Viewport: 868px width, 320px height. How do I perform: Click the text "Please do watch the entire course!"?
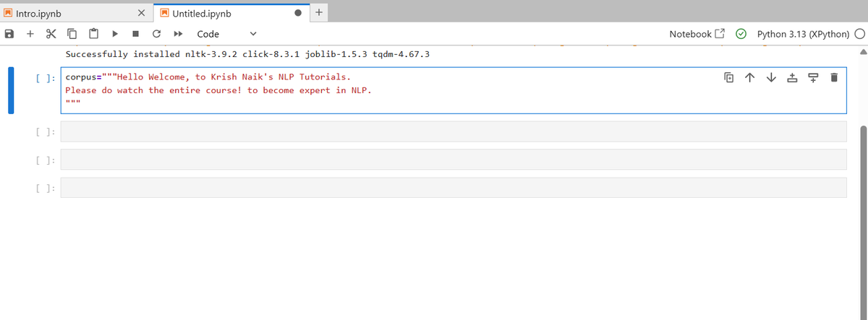153,90
